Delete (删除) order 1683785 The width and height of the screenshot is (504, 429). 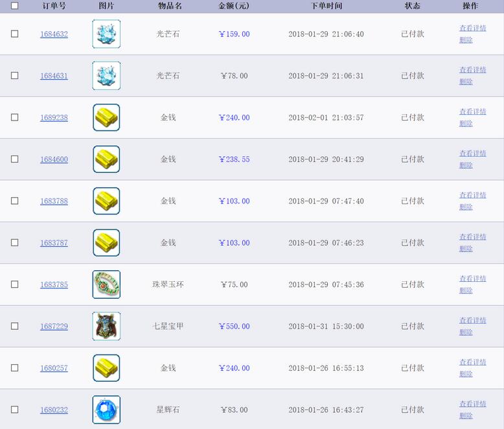tap(466, 291)
